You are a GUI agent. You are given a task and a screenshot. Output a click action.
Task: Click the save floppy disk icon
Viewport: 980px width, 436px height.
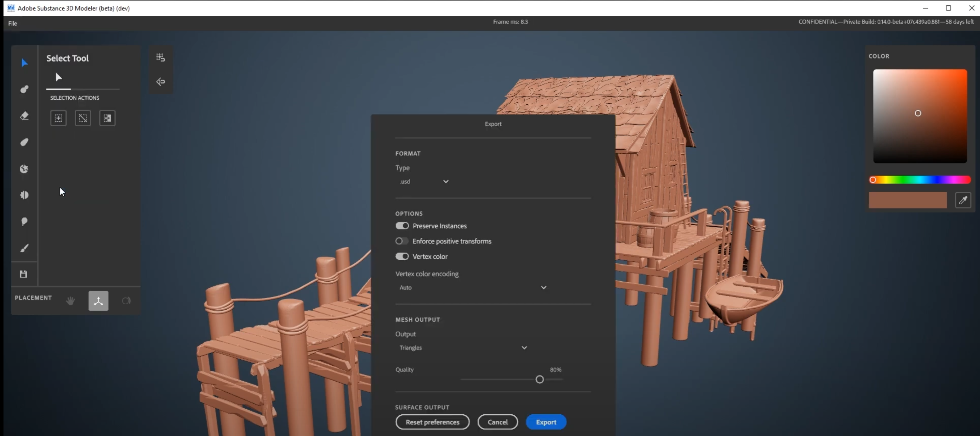pos(24,274)
